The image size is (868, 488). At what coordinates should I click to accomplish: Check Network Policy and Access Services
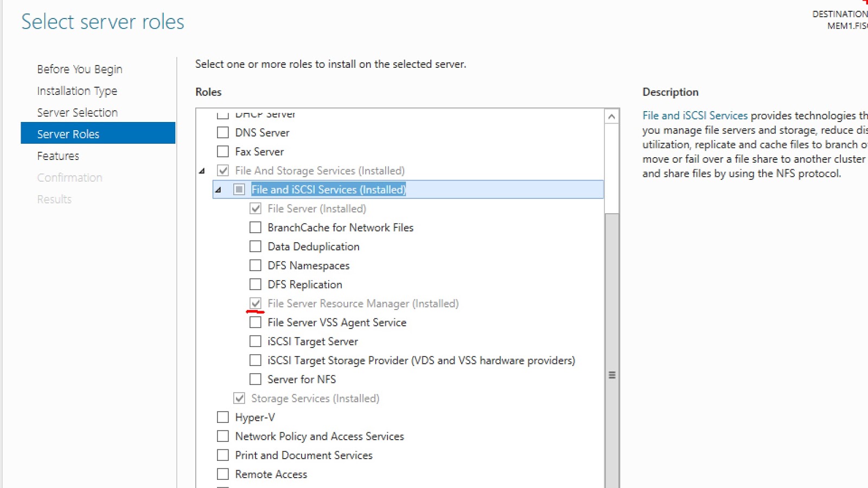[x=222, y=436]
